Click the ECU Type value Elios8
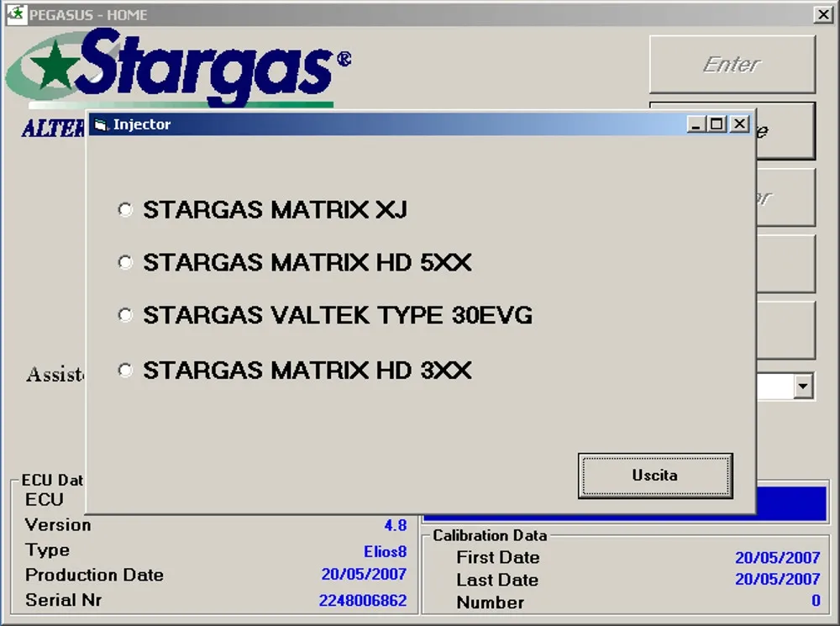The image size is (840, 626). [x=386, y=552]
